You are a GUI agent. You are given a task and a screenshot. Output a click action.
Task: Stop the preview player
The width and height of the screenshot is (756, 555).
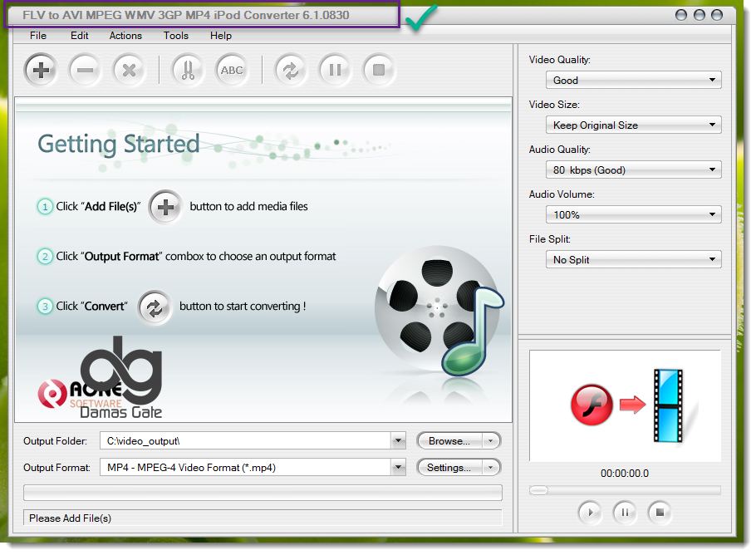point(660,512)
